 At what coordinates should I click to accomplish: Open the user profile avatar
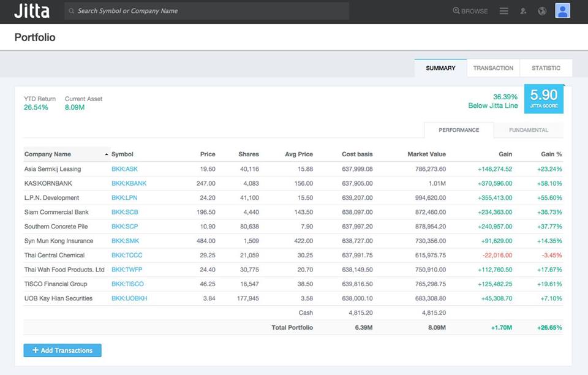coord(562,10)
